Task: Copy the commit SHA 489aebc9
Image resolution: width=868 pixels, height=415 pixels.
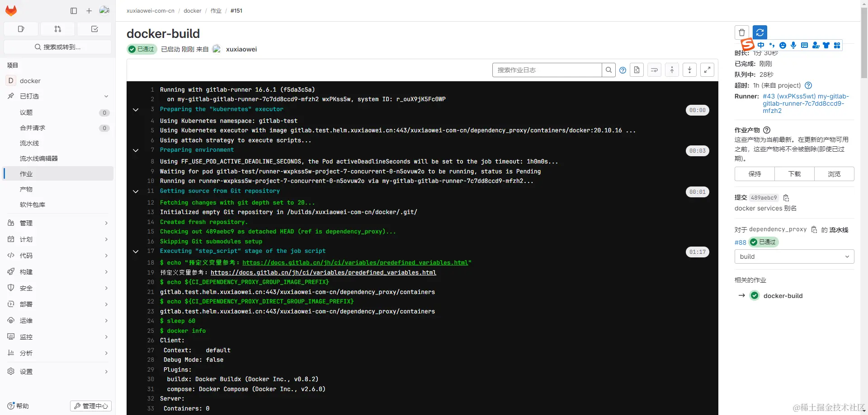Action: pos(786,198)
